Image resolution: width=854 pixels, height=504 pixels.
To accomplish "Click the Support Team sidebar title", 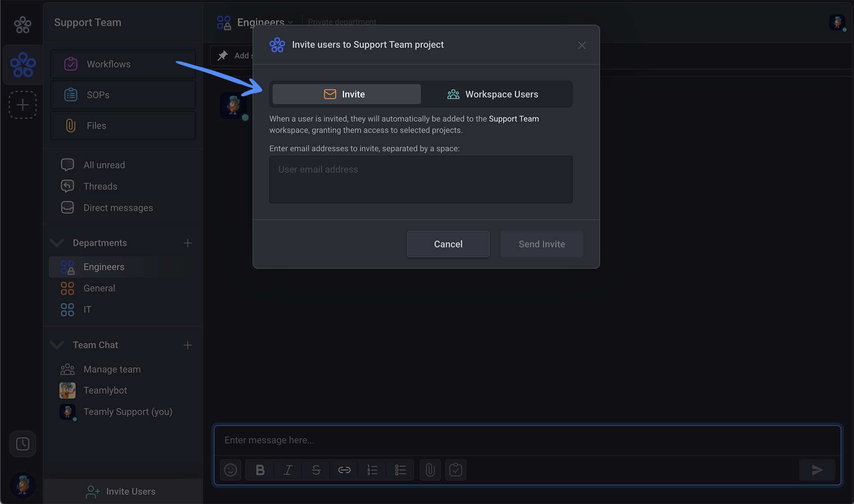I will click(88, 22).
